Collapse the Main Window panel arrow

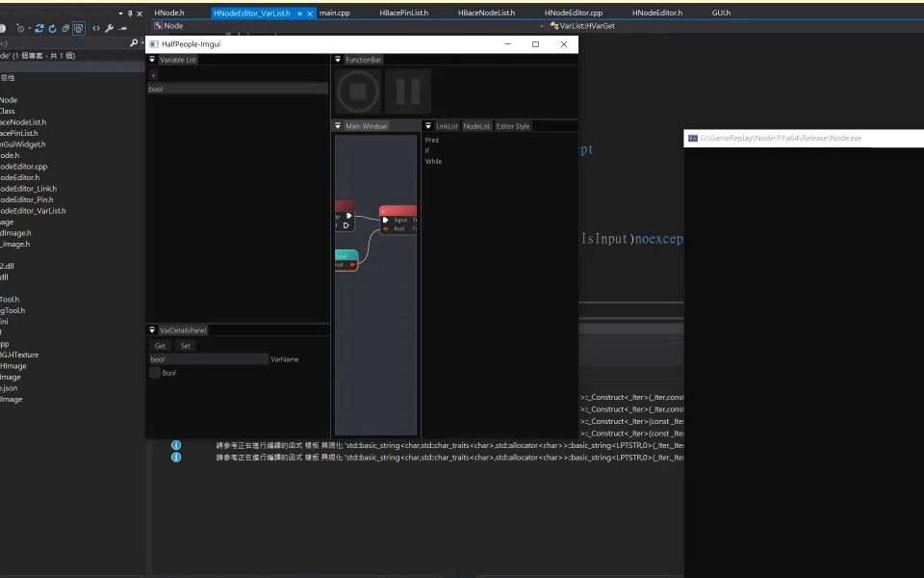(338, 125)
